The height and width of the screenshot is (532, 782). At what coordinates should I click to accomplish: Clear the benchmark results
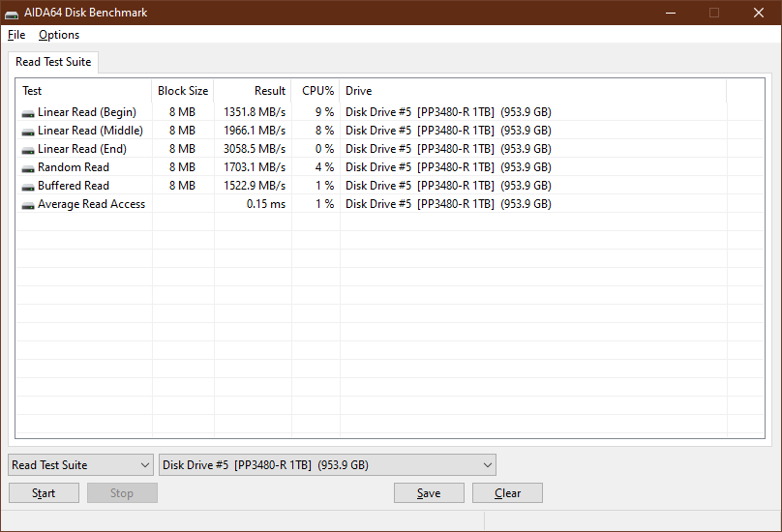pos(507,492)
